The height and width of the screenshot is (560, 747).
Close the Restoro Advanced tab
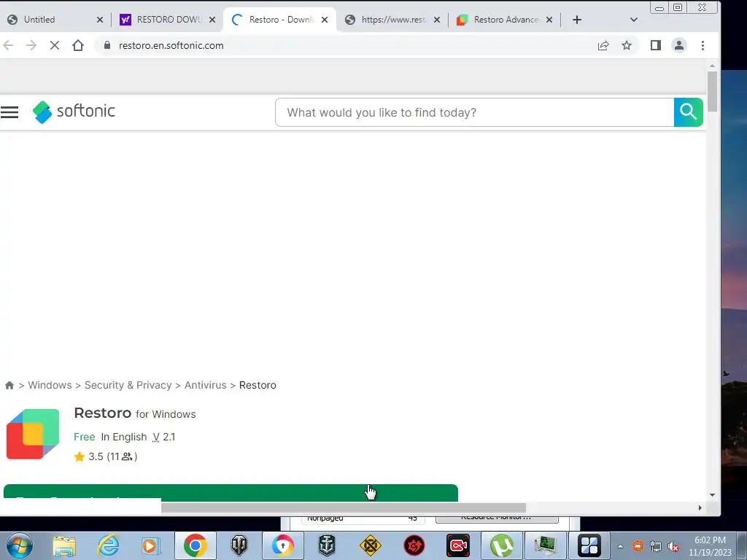point(549,20)
